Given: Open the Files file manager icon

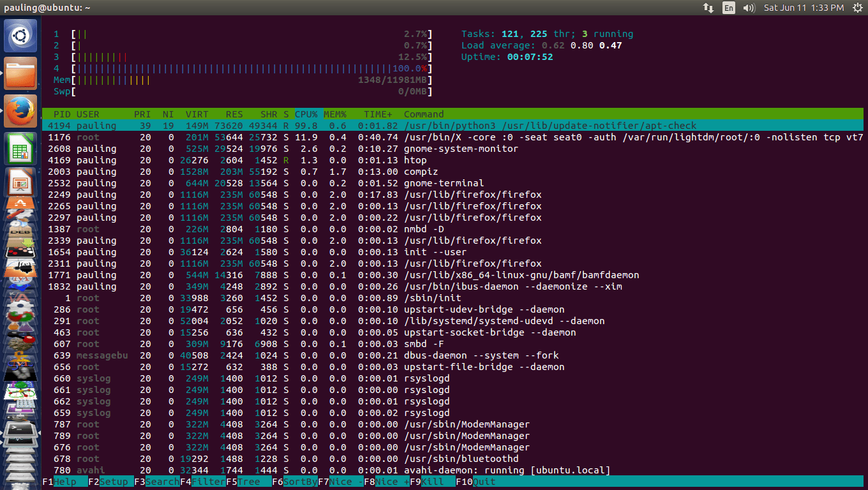Looking at the screenshot, I should pos(17,73).
